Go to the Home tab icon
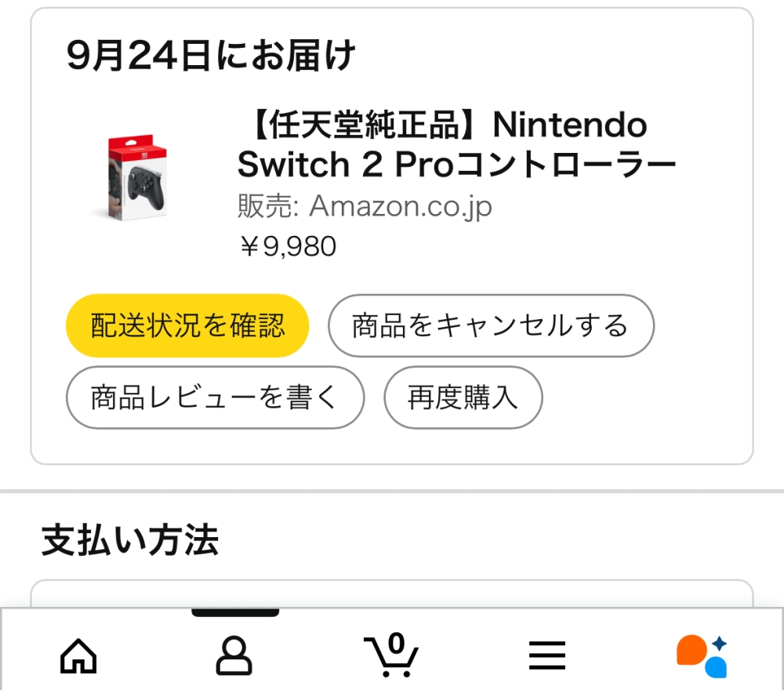This screenshot has height=690, width=784. click(78, 656)
